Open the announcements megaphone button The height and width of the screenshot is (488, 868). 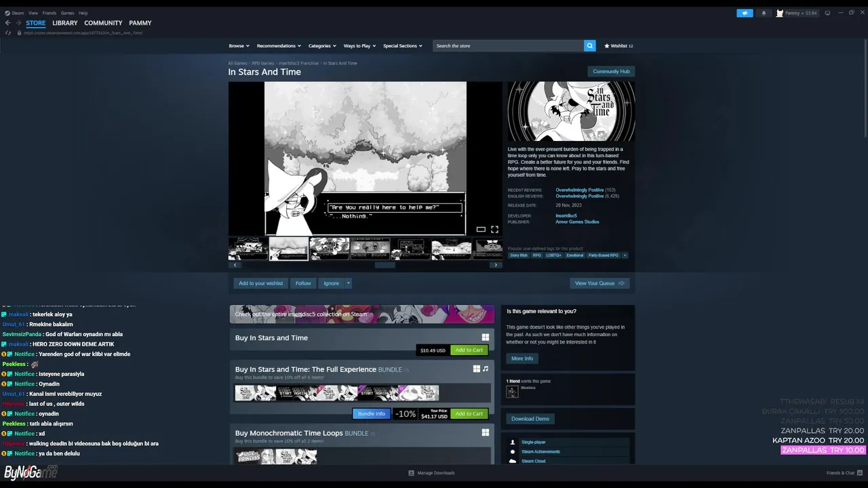tap(745, 13)
